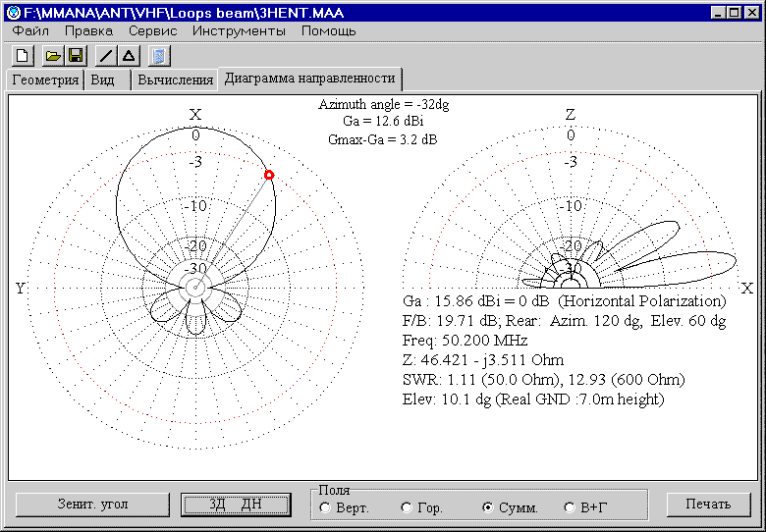This screenshot has height=532, width=766.
Task: Click the Elev: 10.1 dg Real GND line
Action: point(533,399)
